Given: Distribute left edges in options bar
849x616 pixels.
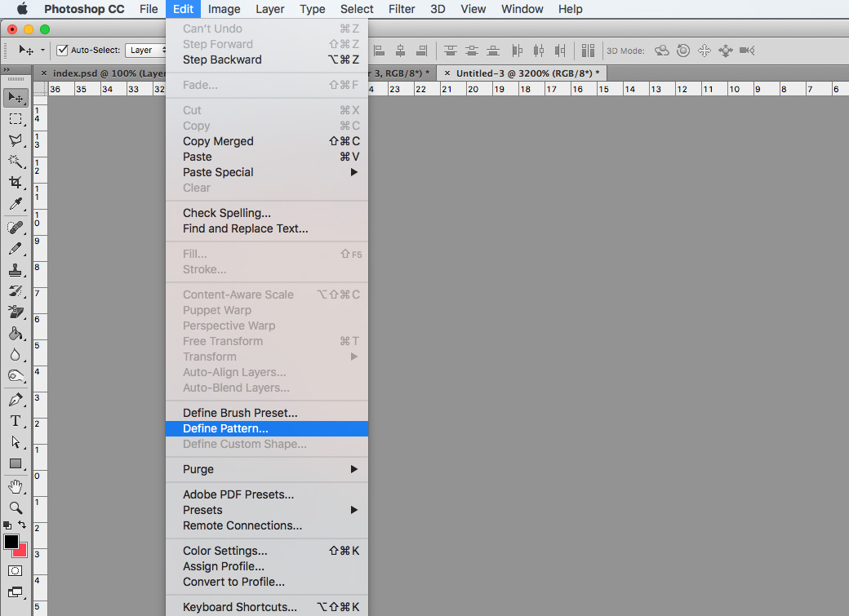Looking at the screenshot, I should click(x=518, y=51).
